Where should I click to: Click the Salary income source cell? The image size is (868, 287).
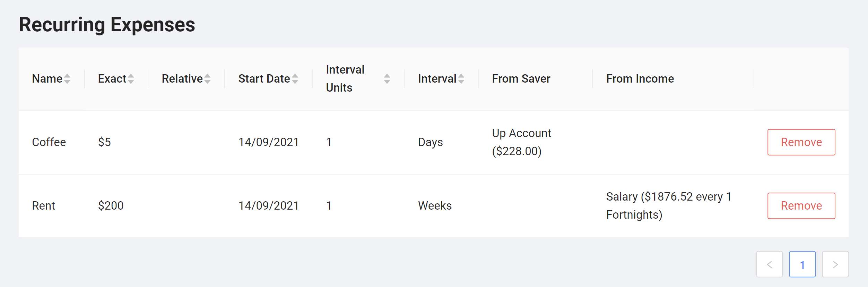click(x=668, y=206)
